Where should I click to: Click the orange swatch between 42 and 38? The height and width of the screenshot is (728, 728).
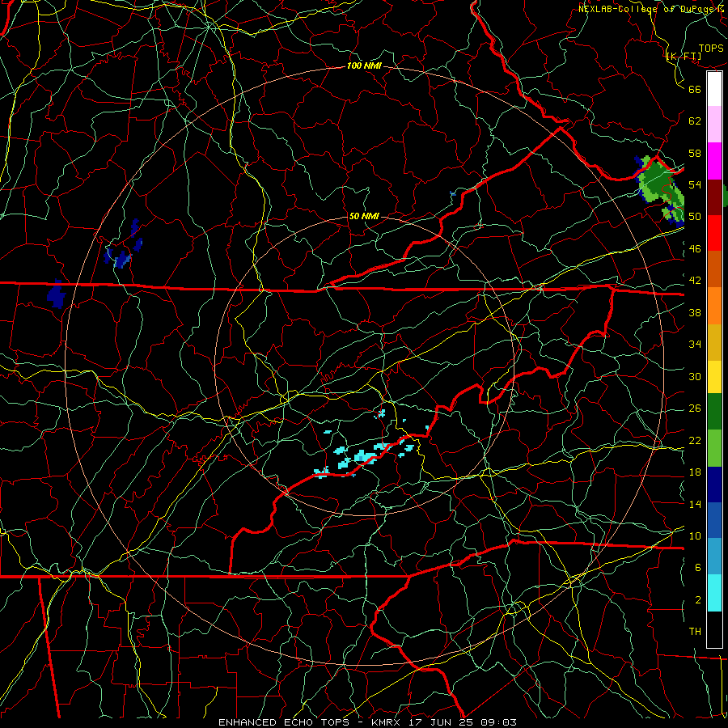click(x=714, y=306)
